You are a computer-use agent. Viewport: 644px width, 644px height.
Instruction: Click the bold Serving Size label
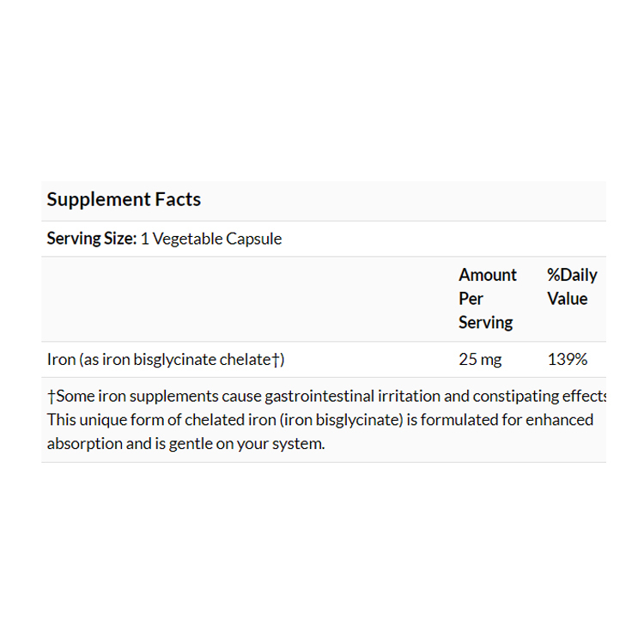click(91, 239)
